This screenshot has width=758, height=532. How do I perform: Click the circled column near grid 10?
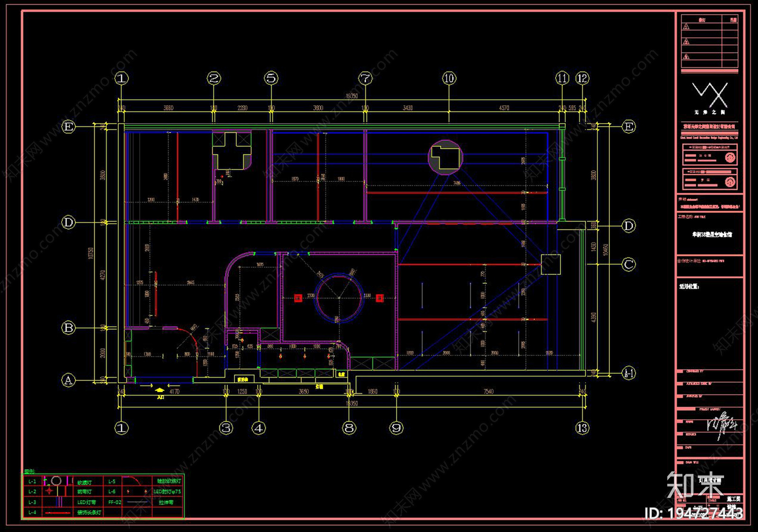tap(445, 157)
